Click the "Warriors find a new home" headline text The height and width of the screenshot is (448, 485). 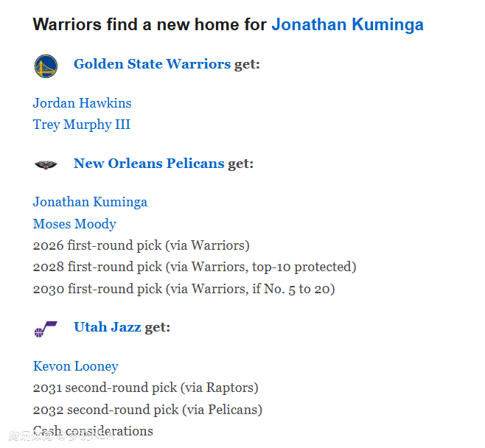point(150,25)
